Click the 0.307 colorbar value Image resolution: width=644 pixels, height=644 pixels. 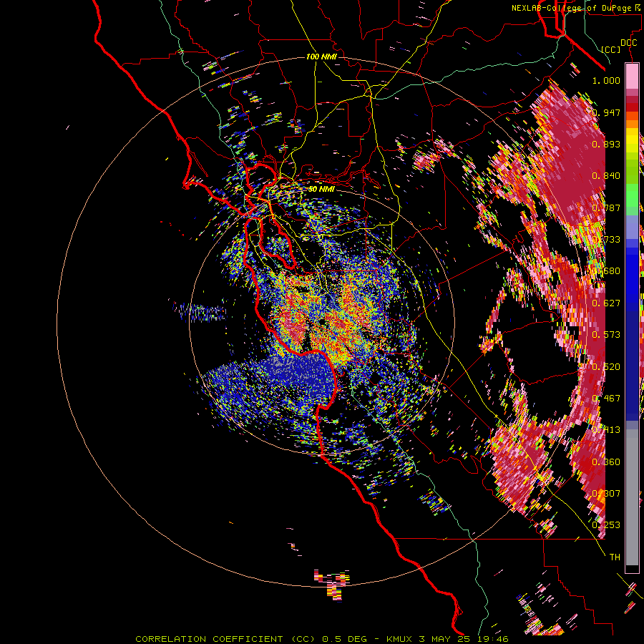pyautogui.click(x=606, y=494)
